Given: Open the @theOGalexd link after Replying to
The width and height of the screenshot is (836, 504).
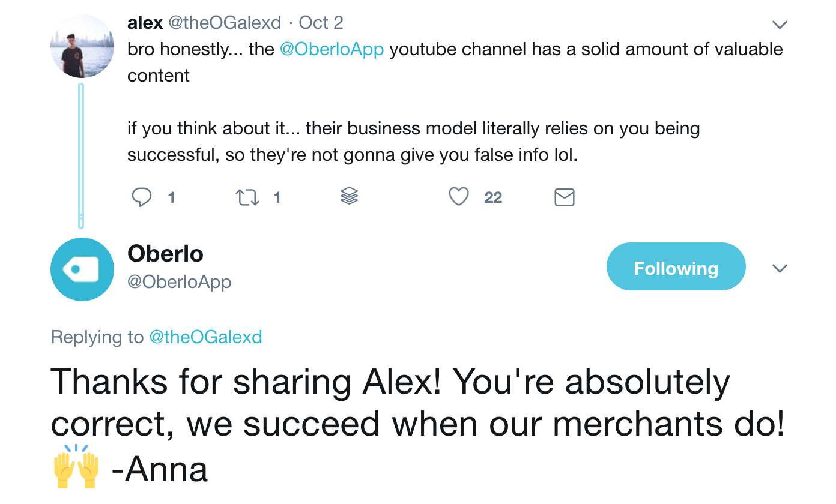Looking at the screenshot, I should 205,337.
